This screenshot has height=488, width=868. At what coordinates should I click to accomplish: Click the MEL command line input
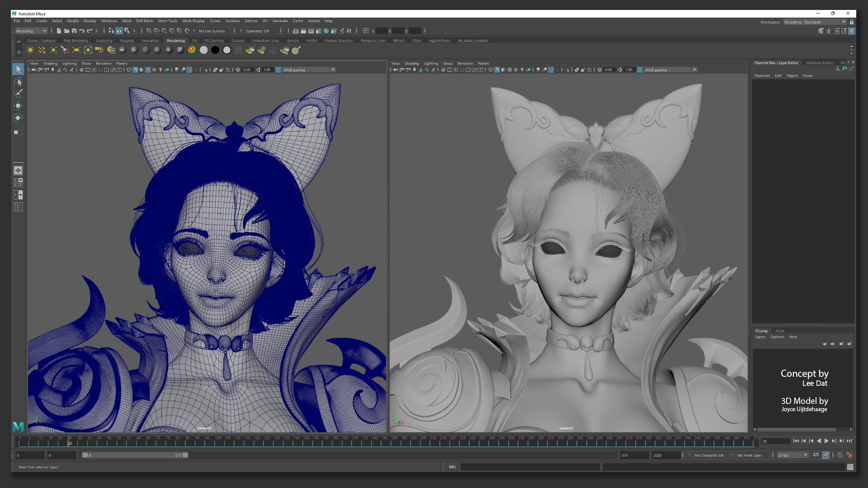(x=530, y=467)
